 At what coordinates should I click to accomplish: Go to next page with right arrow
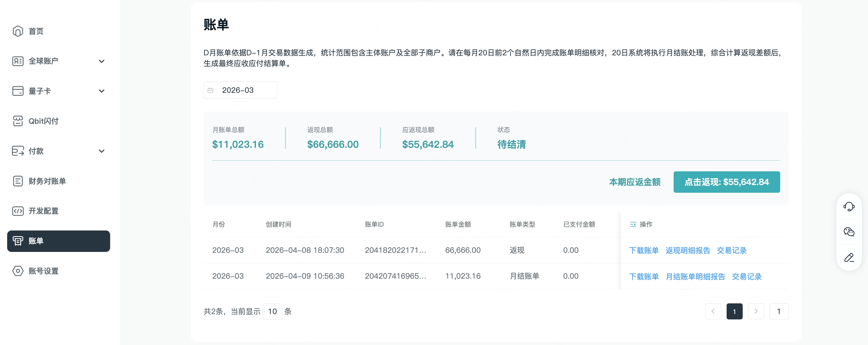[x=755, y=311]
